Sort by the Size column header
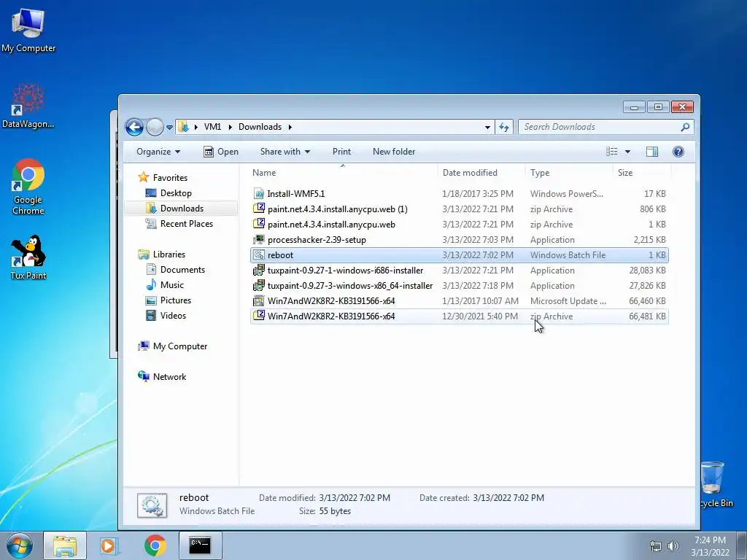This screenshot has width=747, height=560. 641,173
